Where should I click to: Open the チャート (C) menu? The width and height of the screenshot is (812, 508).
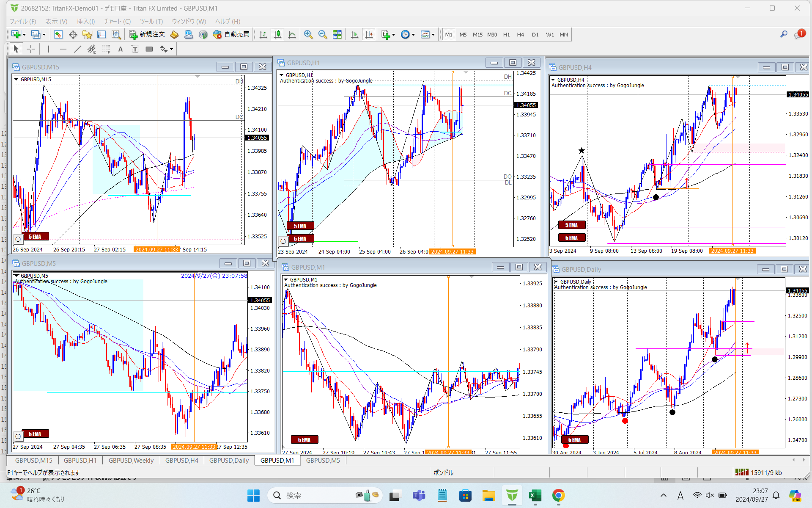117,21
